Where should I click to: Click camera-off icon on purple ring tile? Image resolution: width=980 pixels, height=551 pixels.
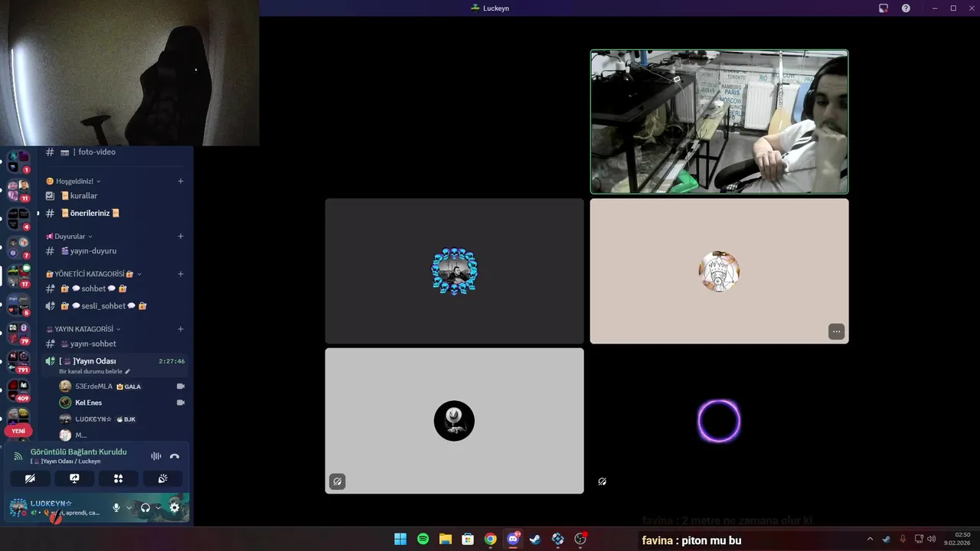603,481
